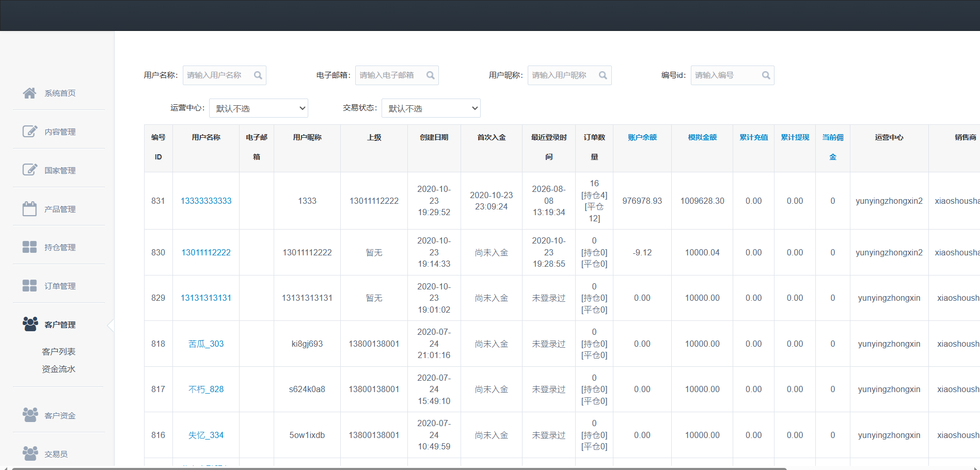Click the 交易员 users icon

[x=30, y=453]
